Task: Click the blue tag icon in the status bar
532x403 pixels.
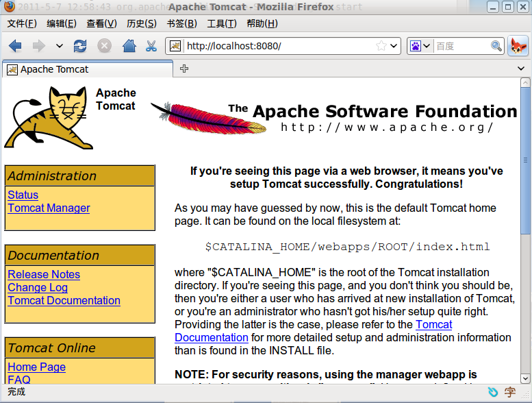Action: point(493,392)
